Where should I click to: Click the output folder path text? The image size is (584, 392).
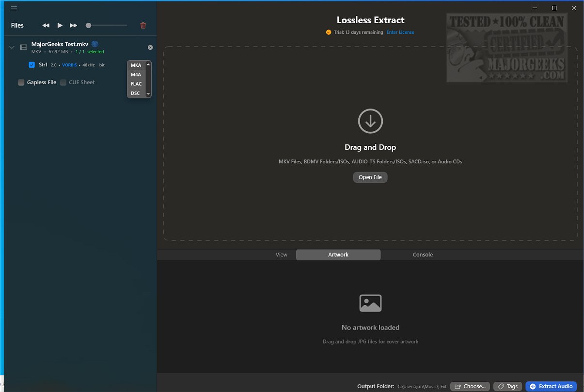click(x=422, y=386)
